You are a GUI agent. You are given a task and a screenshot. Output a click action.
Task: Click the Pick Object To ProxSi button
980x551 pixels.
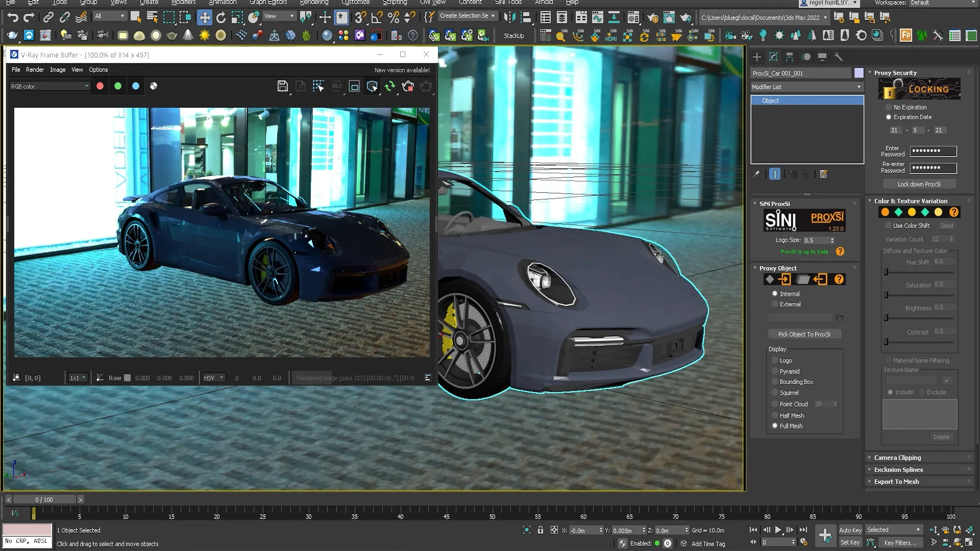[804, 334]
